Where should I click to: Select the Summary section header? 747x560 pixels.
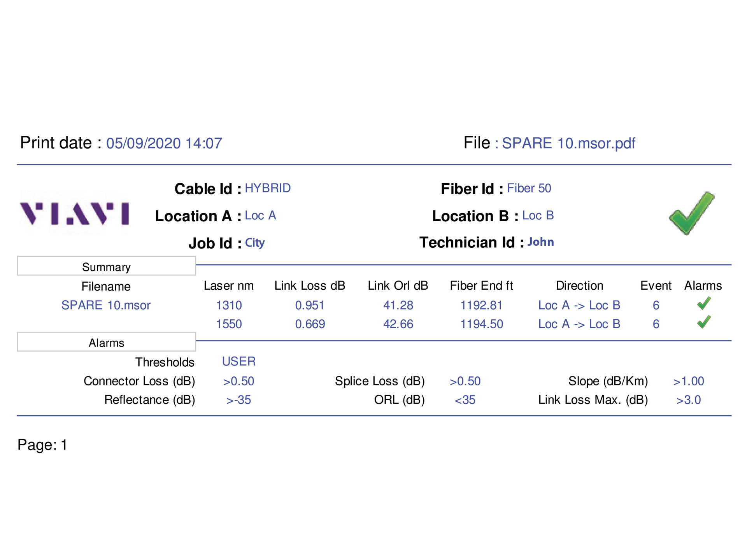106,266
